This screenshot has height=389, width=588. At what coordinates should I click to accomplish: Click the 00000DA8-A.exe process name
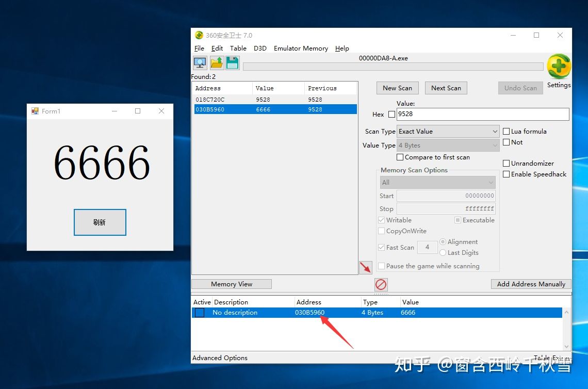pos(383,58)
